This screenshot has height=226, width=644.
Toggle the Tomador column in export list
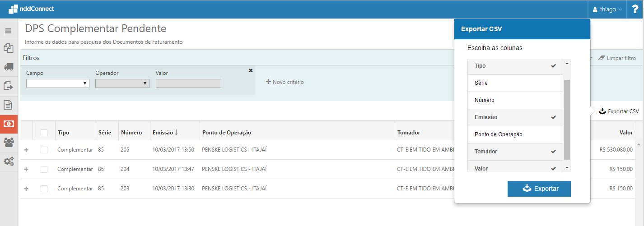515,152
